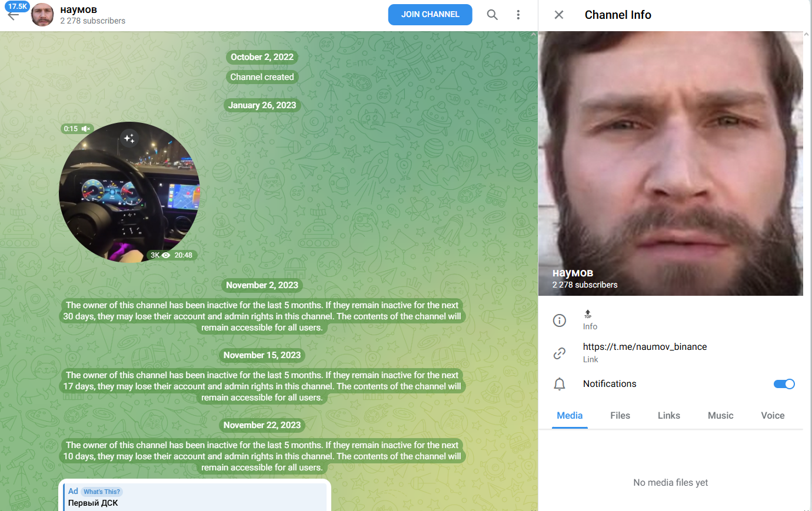Click the channel title наумов in header

[x=79, y=9]
